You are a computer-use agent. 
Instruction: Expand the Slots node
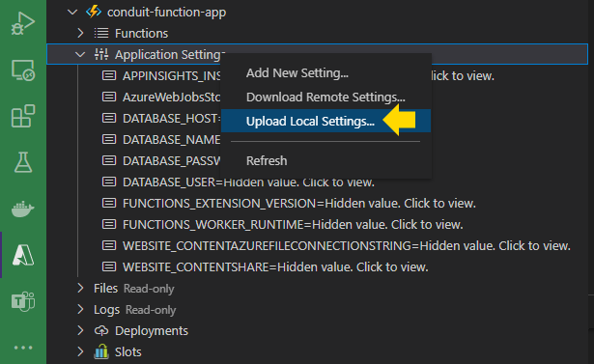80,351
